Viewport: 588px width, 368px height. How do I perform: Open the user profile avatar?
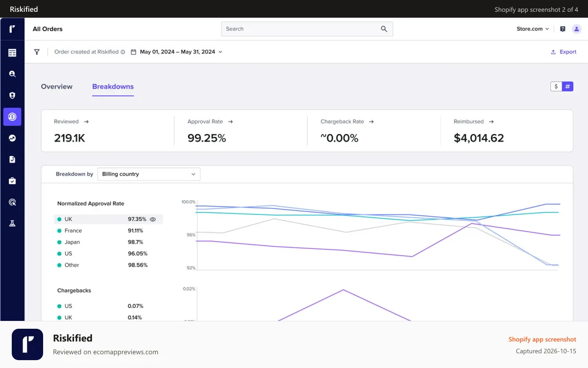[577, 29]
